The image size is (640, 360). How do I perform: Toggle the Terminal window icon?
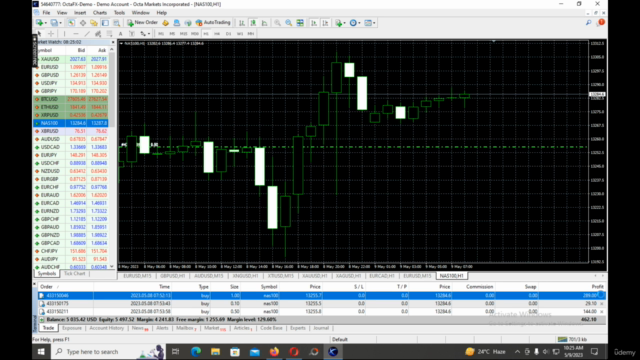[x=105, y=23]
